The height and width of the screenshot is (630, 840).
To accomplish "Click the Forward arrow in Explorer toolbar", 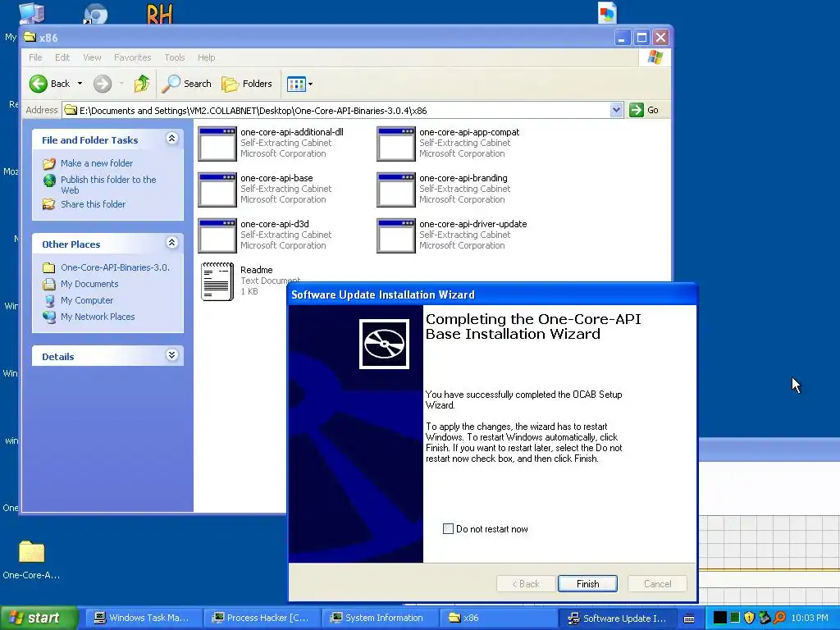I will (x=103, y=84).
